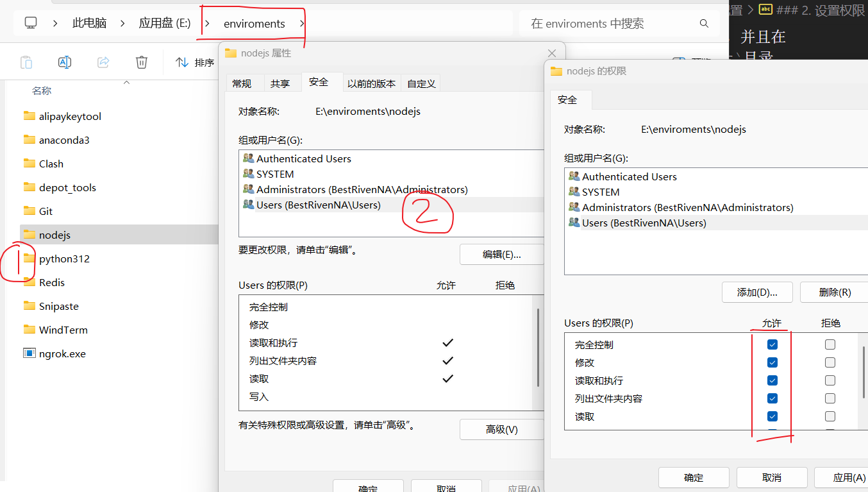This screenshot has height=492, width=868.
Task: Click the clipboard paste icon in the toolbar
Action: point(26,62)
